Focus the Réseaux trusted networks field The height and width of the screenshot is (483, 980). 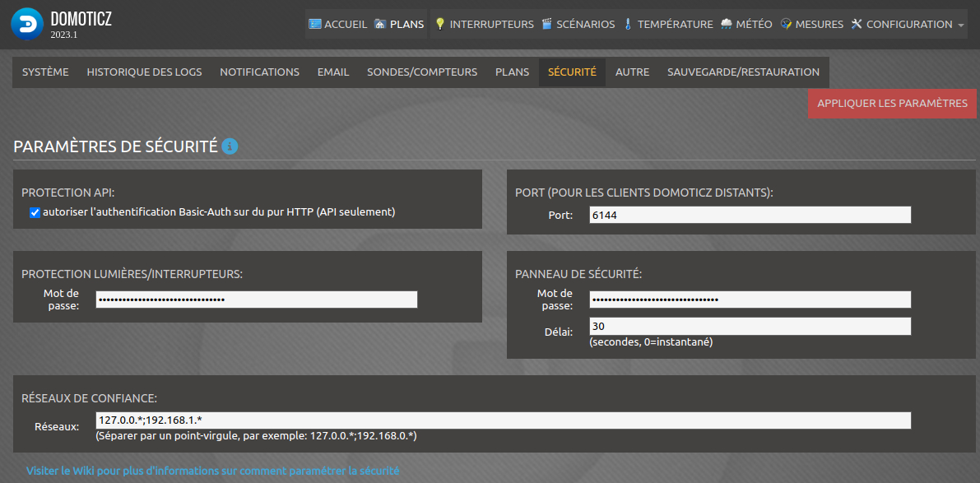[x=503, y=420]
